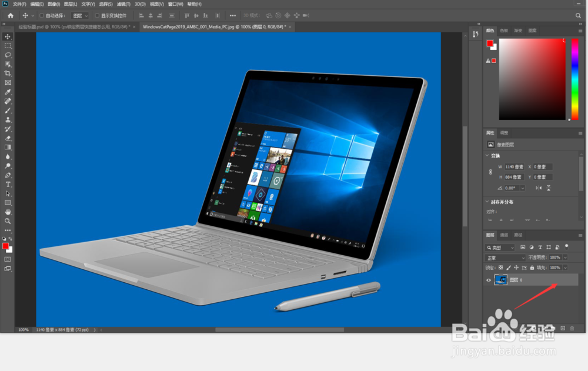Switch to the 路径 paths tab
The image size is (588, 371).
pos(518,235)
